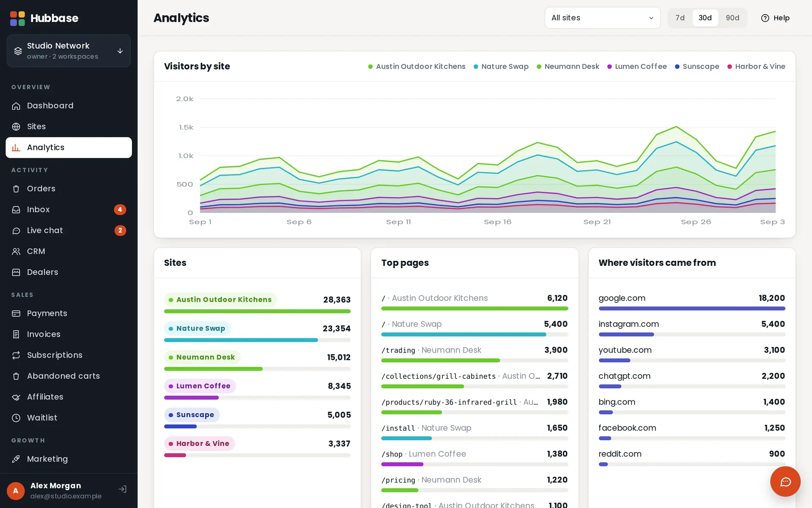Click the Invoices receipt icon
Screen dimensions: 812x508
click(16, 334)
